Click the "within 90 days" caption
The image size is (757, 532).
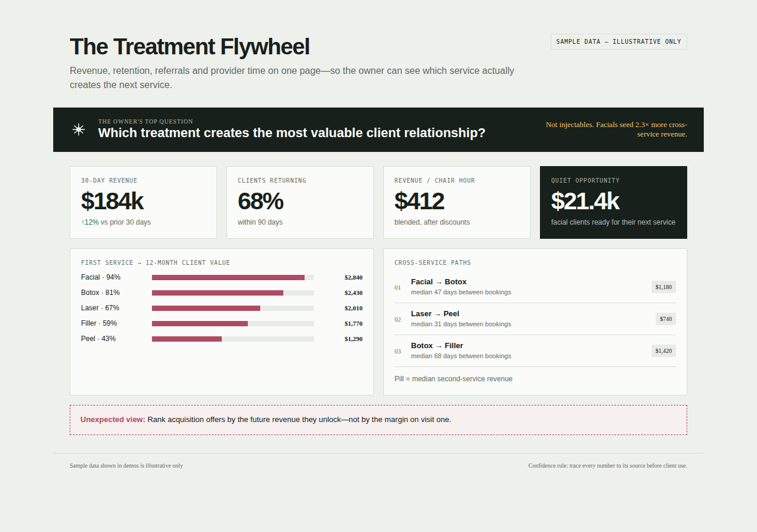pos(260,222)
